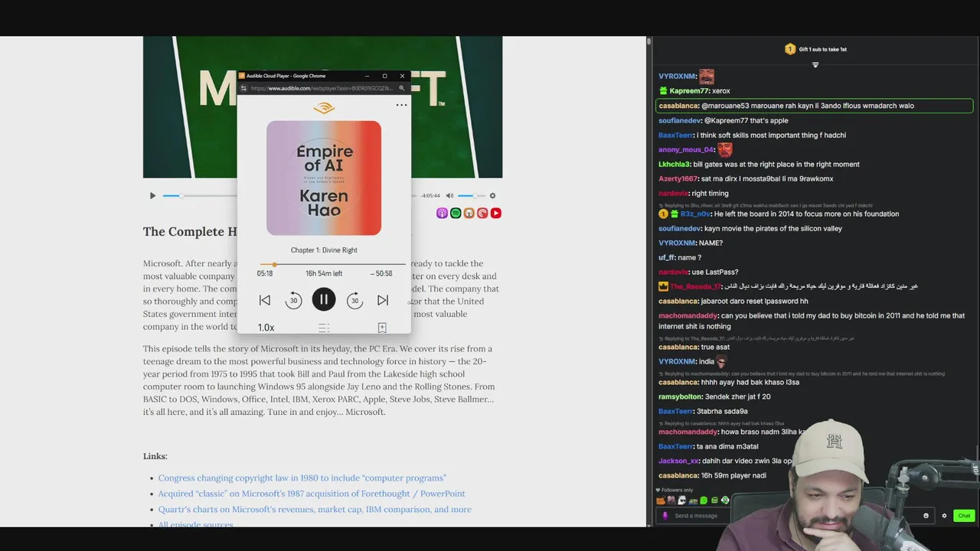980x551 pixels.
Task: Change the 1.0x narration speed
Action: [266, 328]
